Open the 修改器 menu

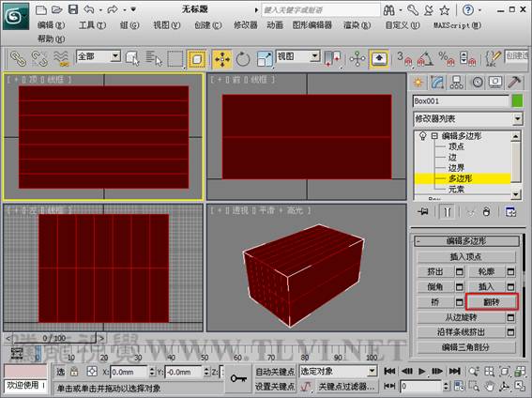(246, 25)
